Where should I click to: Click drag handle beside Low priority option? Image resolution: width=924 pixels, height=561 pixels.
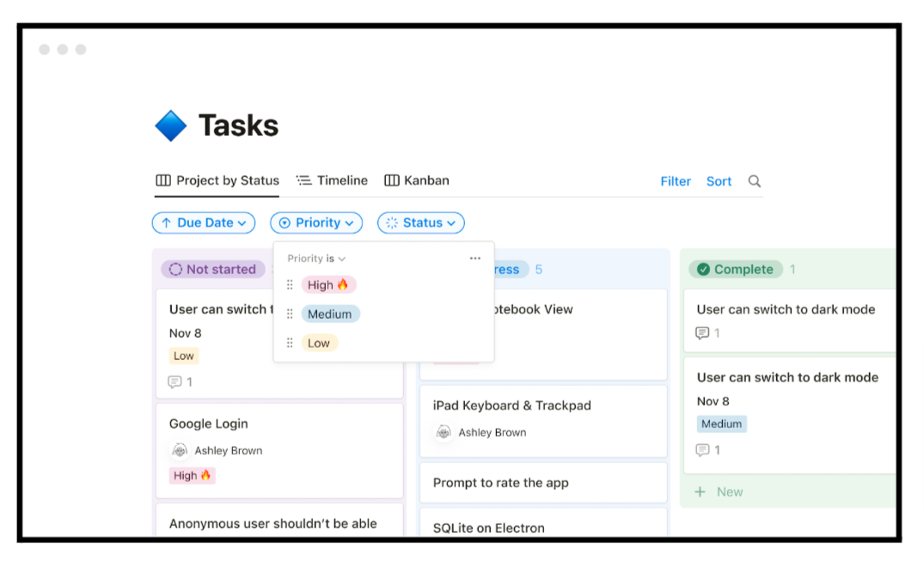pos(290,343)
